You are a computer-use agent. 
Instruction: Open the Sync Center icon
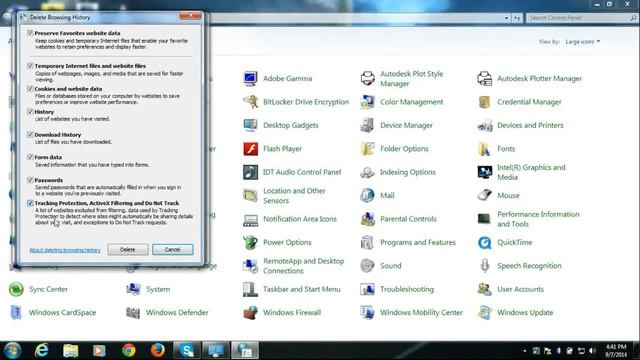click(16, 289)
